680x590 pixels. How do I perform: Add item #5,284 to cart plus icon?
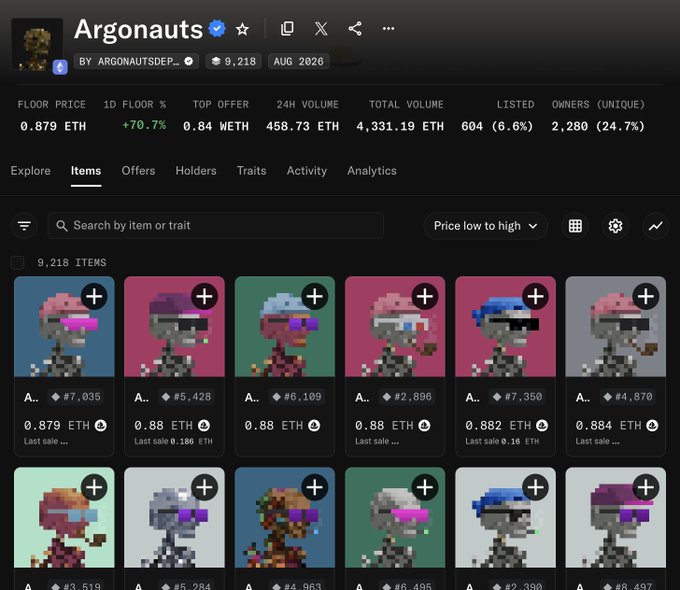(x=204, y=487)
